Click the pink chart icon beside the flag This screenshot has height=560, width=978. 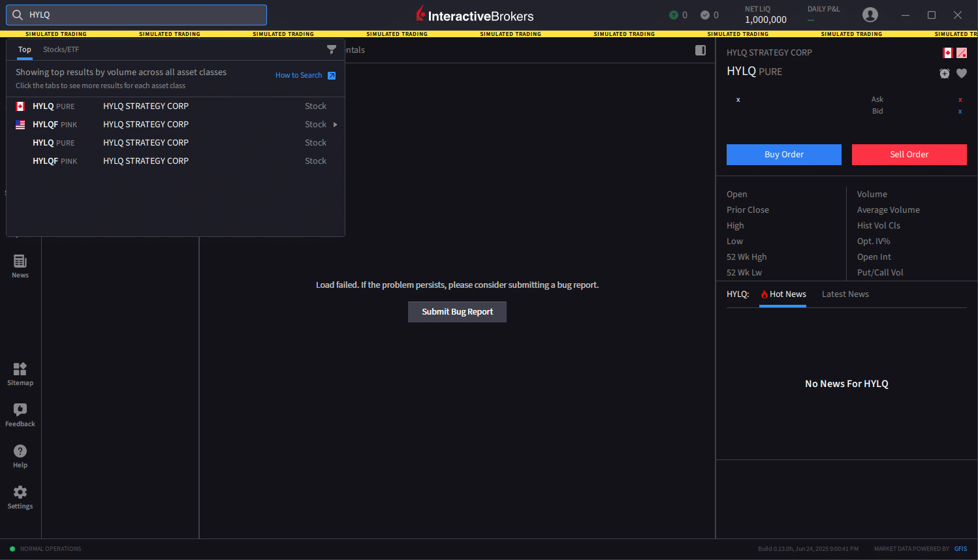(x=962, y=53)
